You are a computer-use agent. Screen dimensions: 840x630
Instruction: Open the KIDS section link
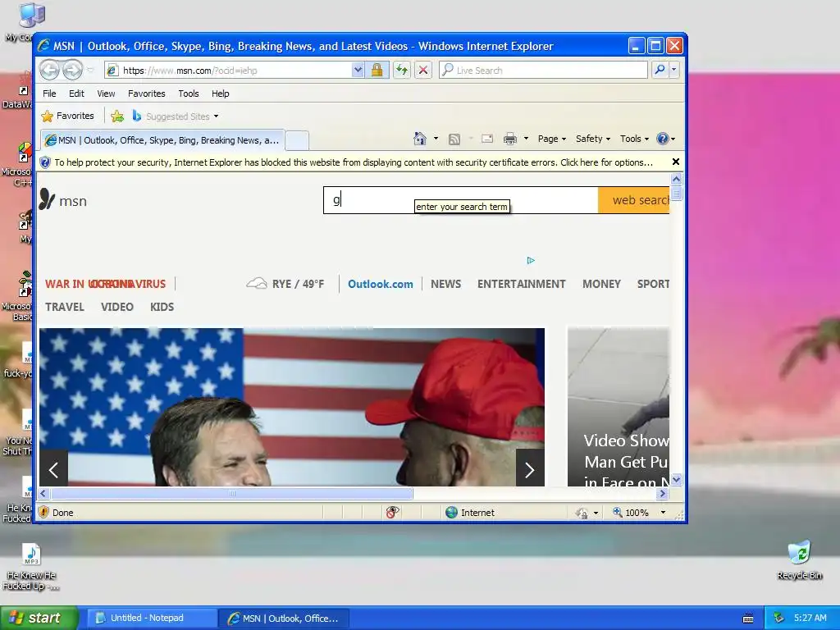[x=162, y=307]
